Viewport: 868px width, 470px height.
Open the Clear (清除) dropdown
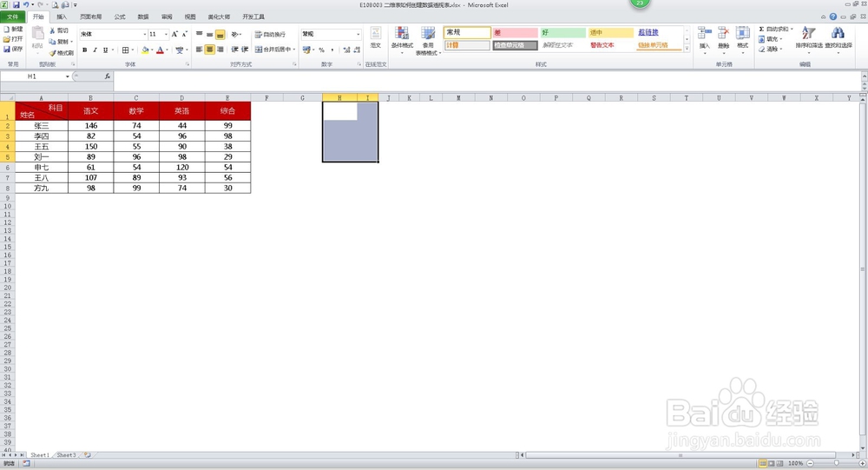tap(770, 49)
